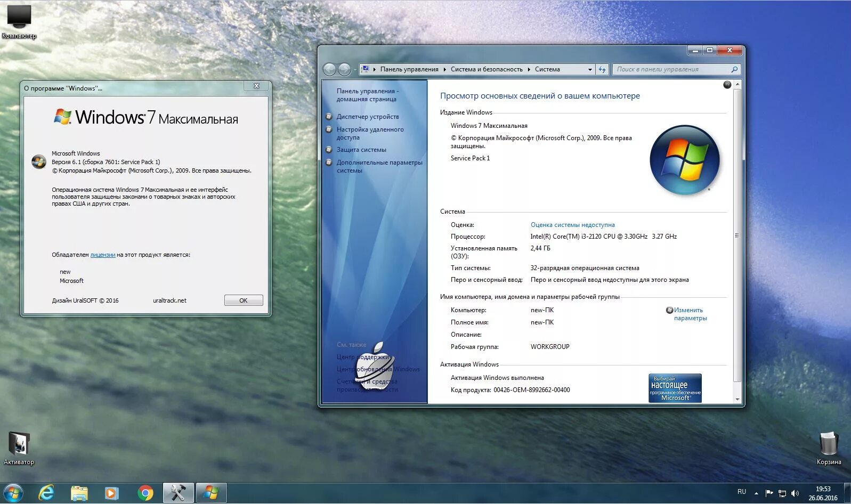Select the tools taskbar button with hammer icon
Viewport: 851px width, 504px height.
point(178,493)
